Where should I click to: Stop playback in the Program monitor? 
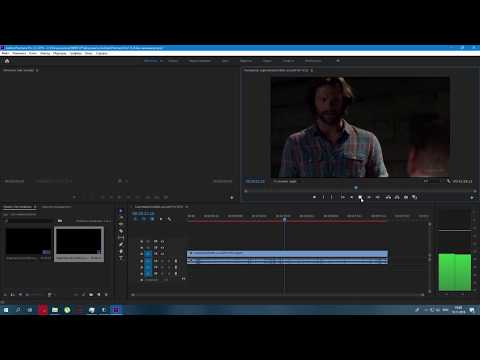click(360, 197)
